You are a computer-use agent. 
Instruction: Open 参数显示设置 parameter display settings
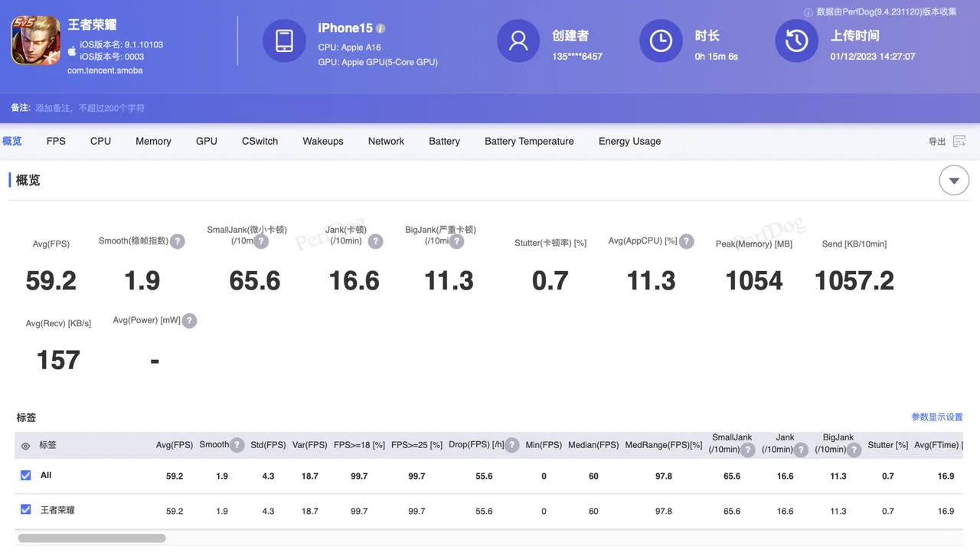tap(936, 417)
